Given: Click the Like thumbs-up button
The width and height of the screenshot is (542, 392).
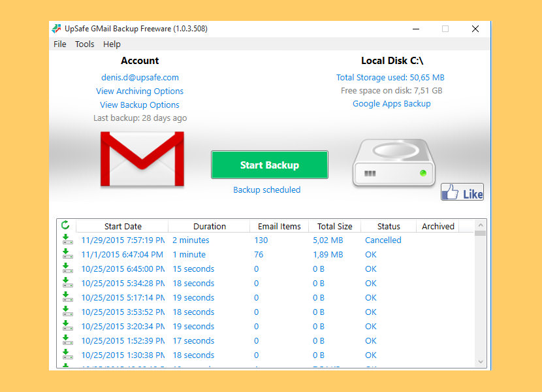Looking at the screenshot, I should [x=462, y=191].
